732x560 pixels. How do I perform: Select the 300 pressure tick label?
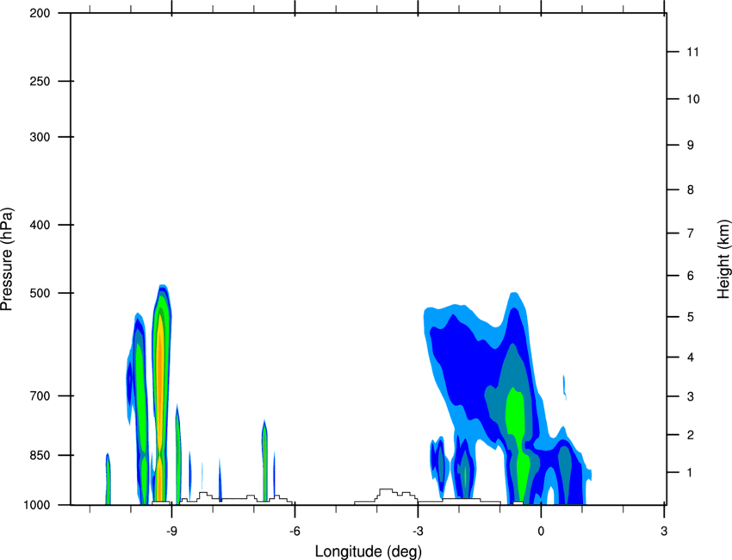pos(40,137)
